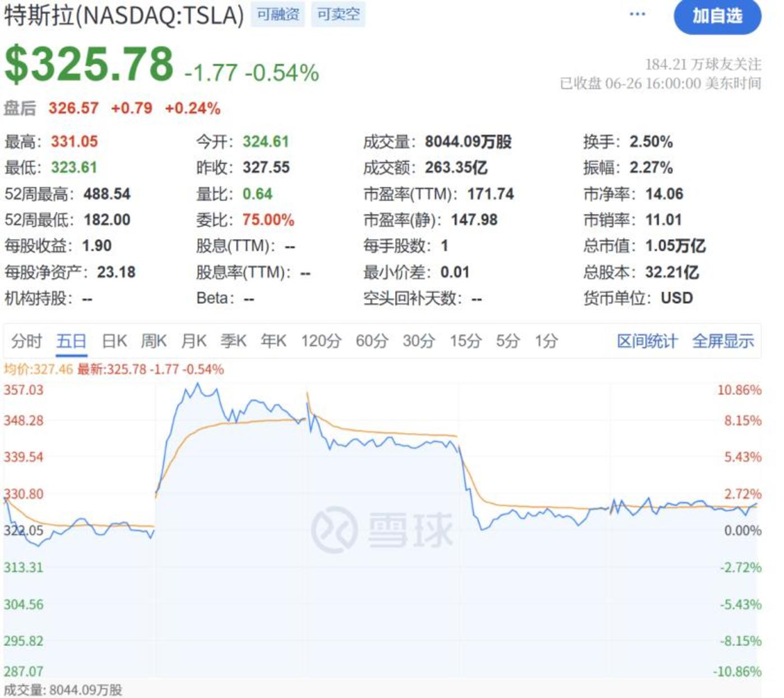Image resolution: width=784 pixels, height=698 pixels.
Task: Click the 可卖空 short-sell tag
Action: (x=338, y=15)
